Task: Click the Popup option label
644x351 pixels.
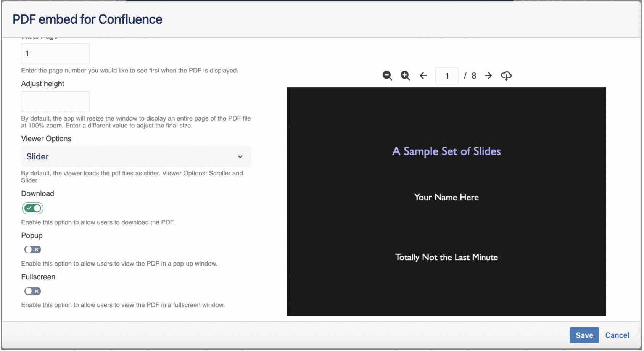Action: [32, 235]
